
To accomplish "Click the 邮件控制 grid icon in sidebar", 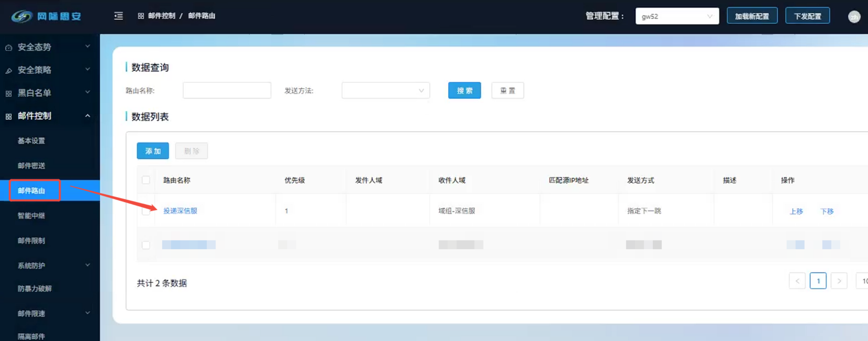I will [x=9, y=116].
